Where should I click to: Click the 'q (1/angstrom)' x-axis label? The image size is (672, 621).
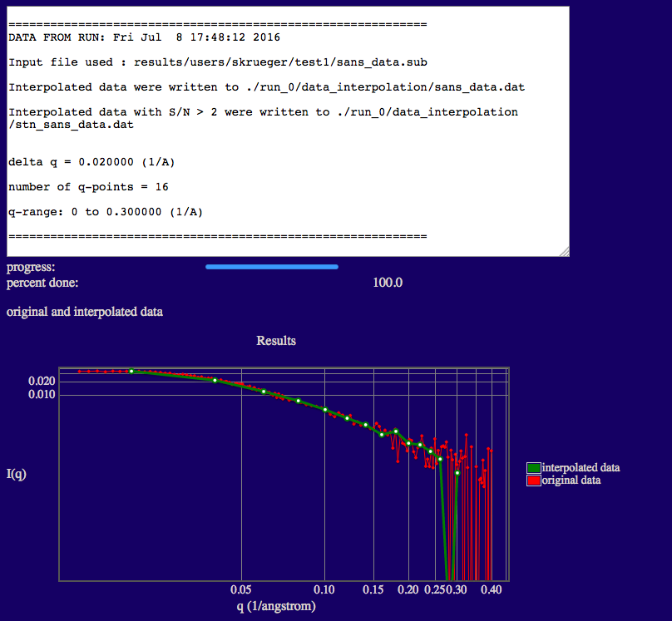coord(276,606)
